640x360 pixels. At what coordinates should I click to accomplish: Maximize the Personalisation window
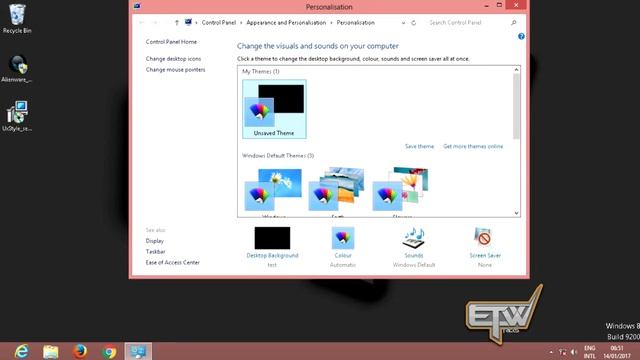pos(499,5)
